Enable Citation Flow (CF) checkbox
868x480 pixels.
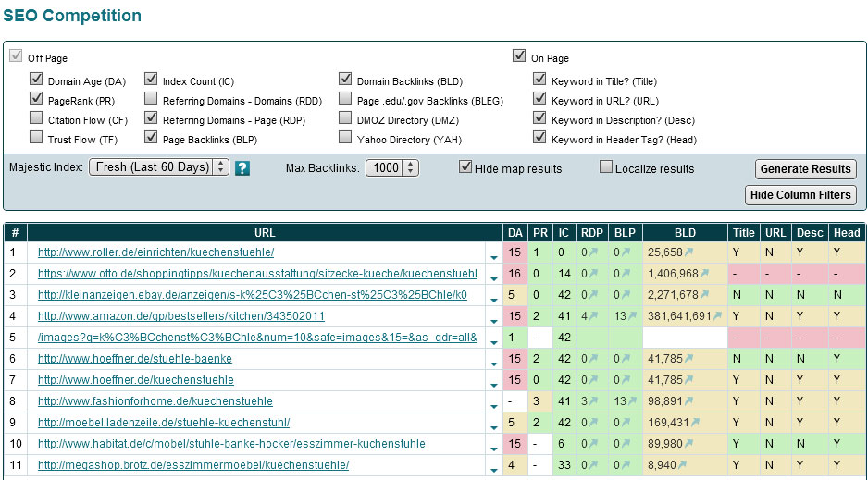(x=36, y=117)
